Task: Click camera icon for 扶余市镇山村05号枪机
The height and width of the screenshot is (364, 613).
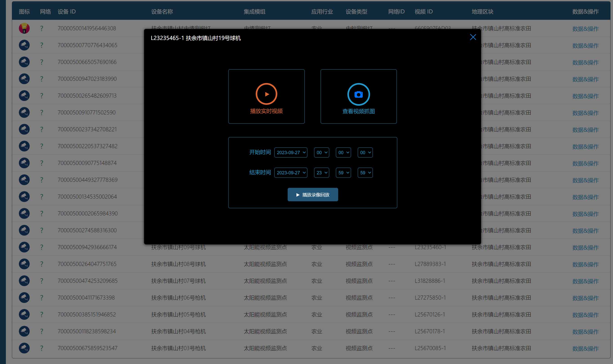Action: point(24,314)
